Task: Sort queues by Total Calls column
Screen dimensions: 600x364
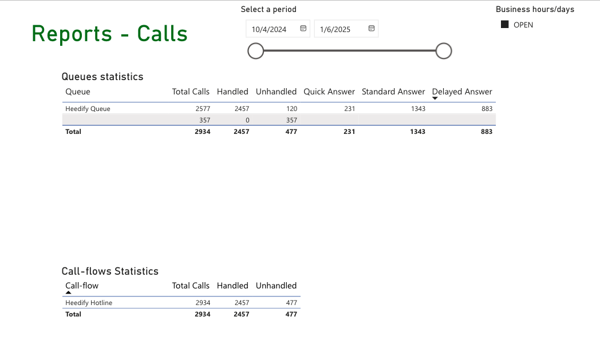Action: (x=191, y=92)
